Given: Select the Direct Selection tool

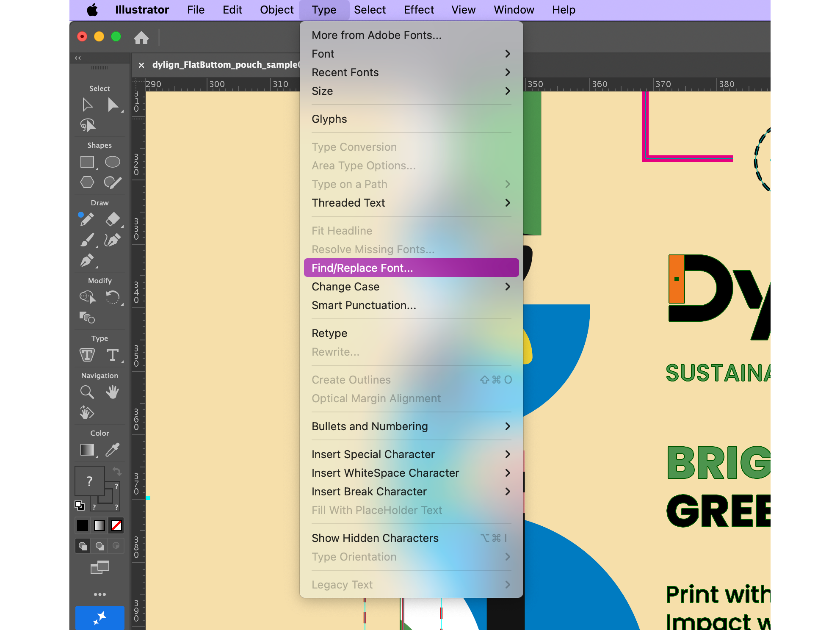Looking at the screenshot, I should 113,105.
